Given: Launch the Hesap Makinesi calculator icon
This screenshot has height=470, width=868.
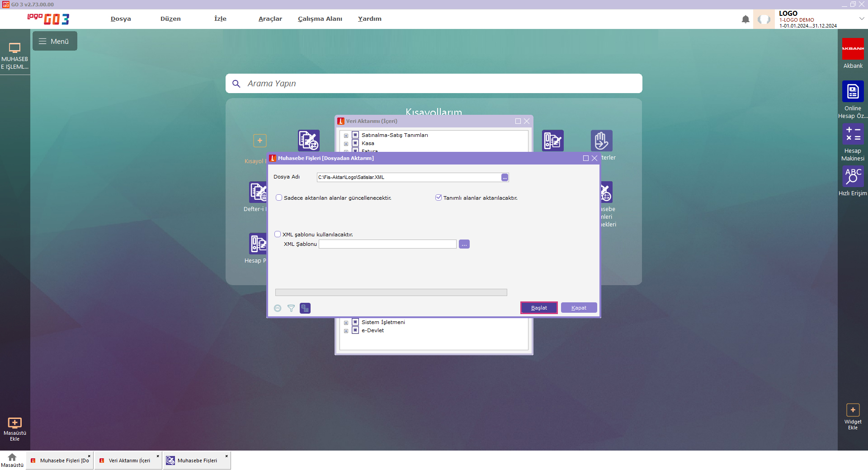Looking at the screenshot, I should (853, 134).
